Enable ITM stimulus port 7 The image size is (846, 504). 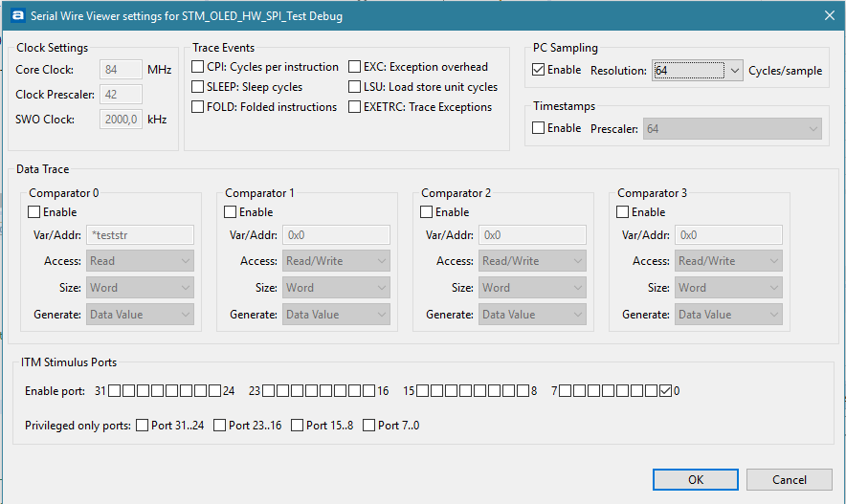[x=566, y=391]
